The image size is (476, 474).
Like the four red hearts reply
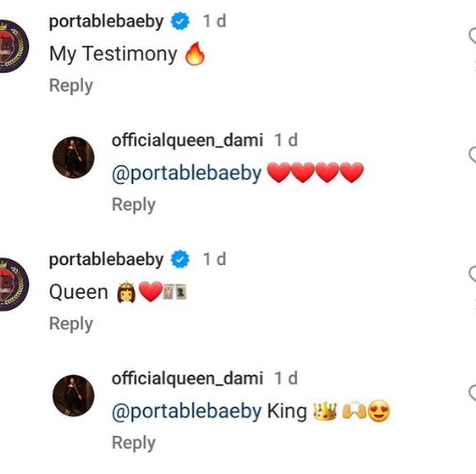[472, 155]
